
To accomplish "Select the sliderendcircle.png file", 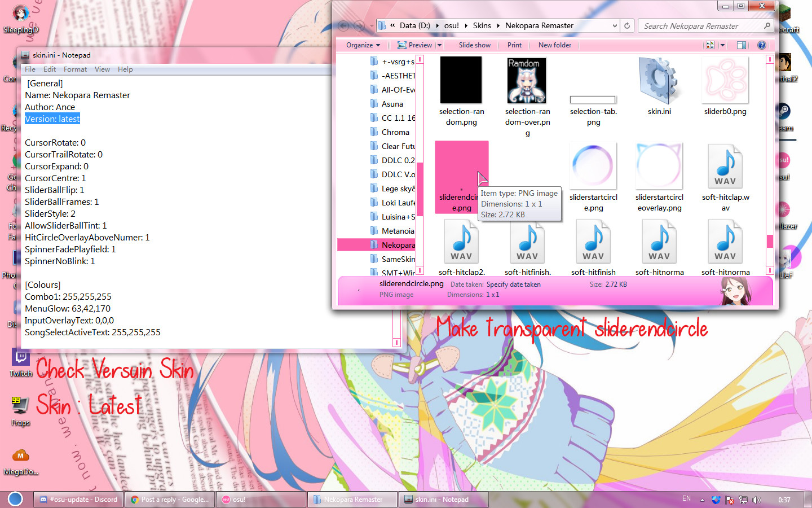I will (x=461, y=177).
